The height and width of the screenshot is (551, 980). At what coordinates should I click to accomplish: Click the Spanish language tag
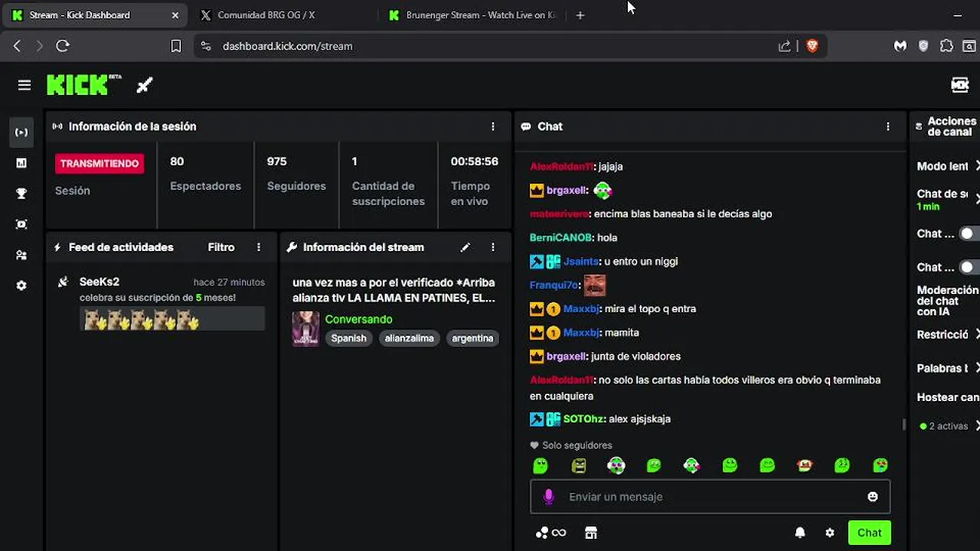(x=348, y=338)
